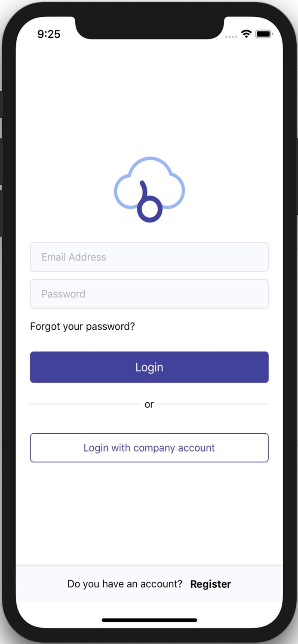Click the "Do you have an account?" text
298x644 pixels.
pyautogui.click(x=125, y=584)
